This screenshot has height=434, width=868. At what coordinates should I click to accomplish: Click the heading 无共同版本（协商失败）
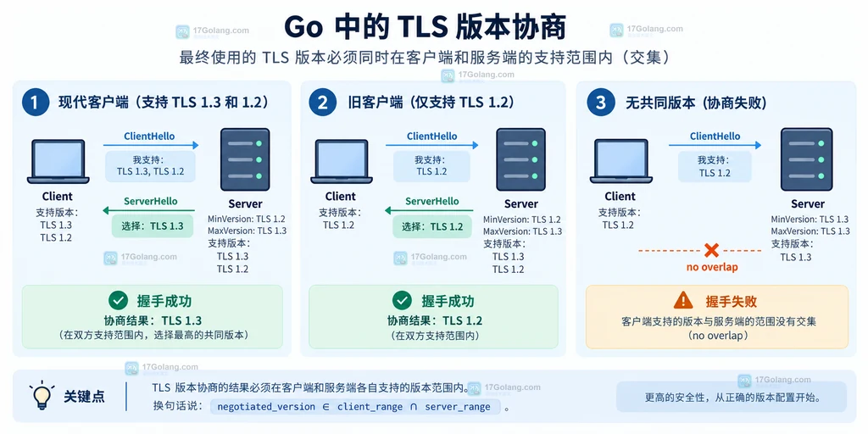click(696, 103)
